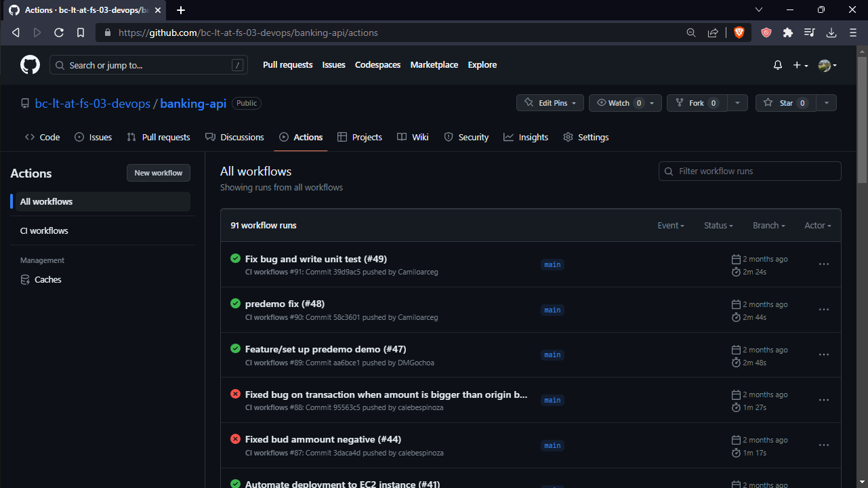
Task: Open the Feature/set up predemo demo run
Action: pyautogui.click(x=325, y=348)
